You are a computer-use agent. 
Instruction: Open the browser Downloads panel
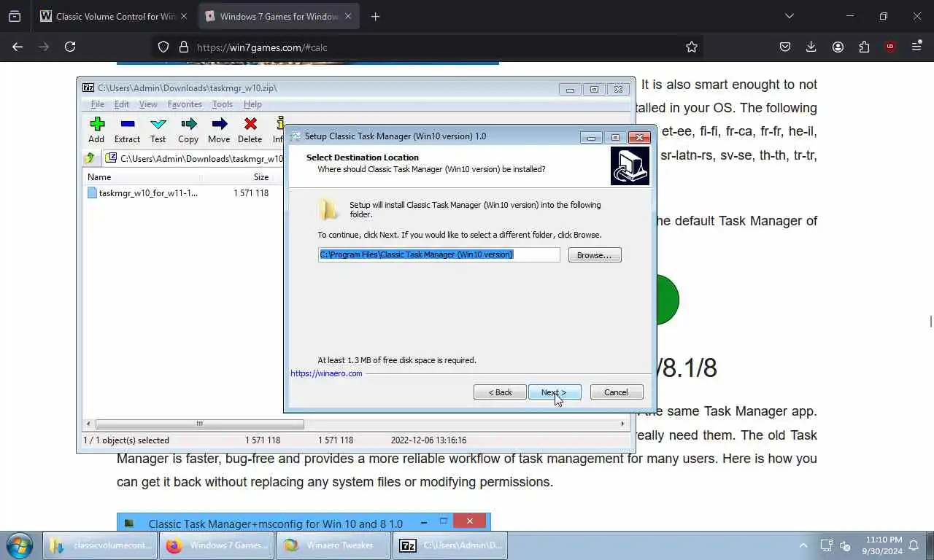[811, 47]
